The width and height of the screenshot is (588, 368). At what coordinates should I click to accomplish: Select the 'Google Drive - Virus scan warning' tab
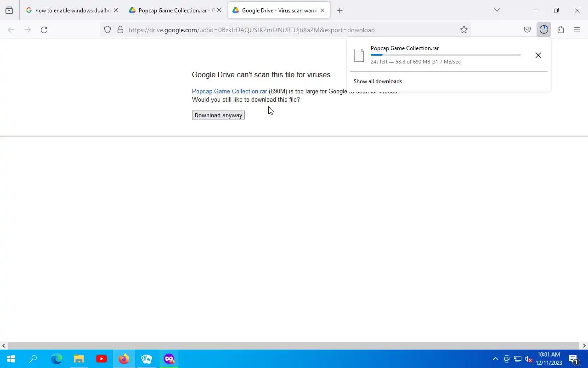pos(278,10)
